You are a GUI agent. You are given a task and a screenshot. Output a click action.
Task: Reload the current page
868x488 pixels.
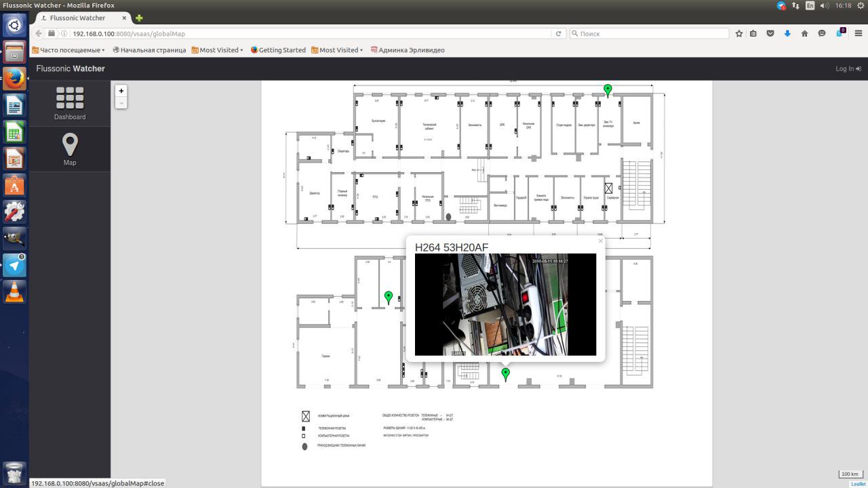(x=559, y=33)
